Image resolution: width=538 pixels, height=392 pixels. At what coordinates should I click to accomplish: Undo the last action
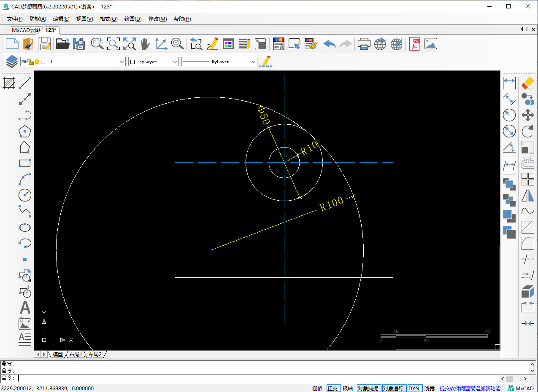330,44
